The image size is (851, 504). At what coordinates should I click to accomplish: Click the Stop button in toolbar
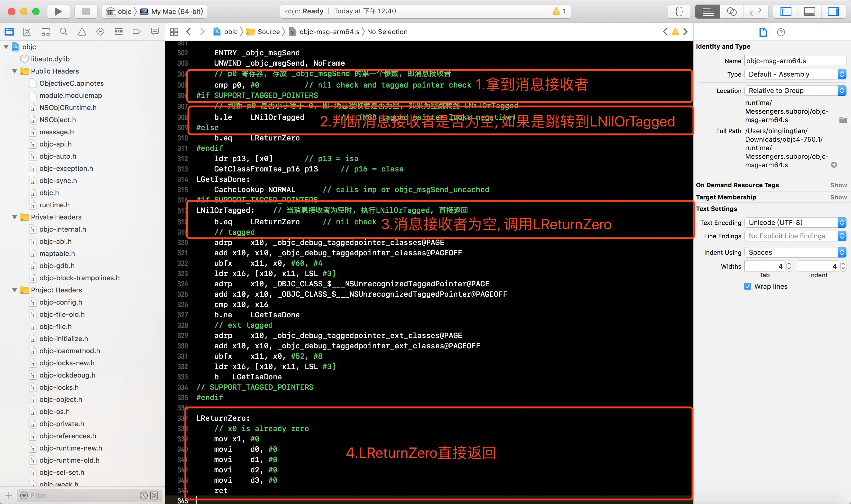86,12
